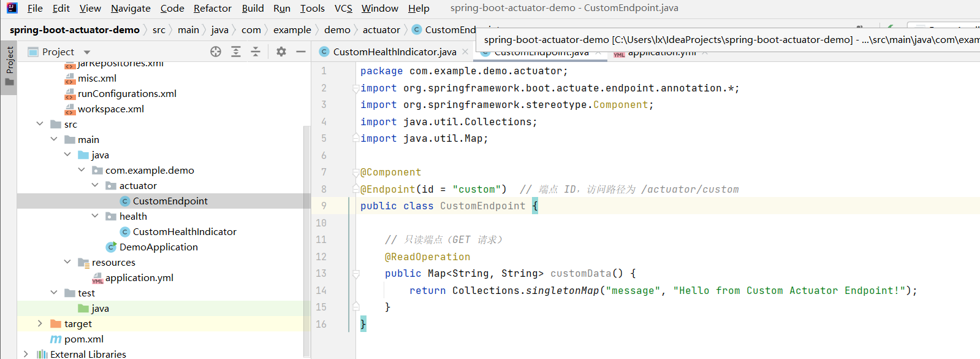Close the CustomHealthIndicator.java tab
The width and height of the screenshot is (980, 359).
pyautogui.click(x=465, y=52)
